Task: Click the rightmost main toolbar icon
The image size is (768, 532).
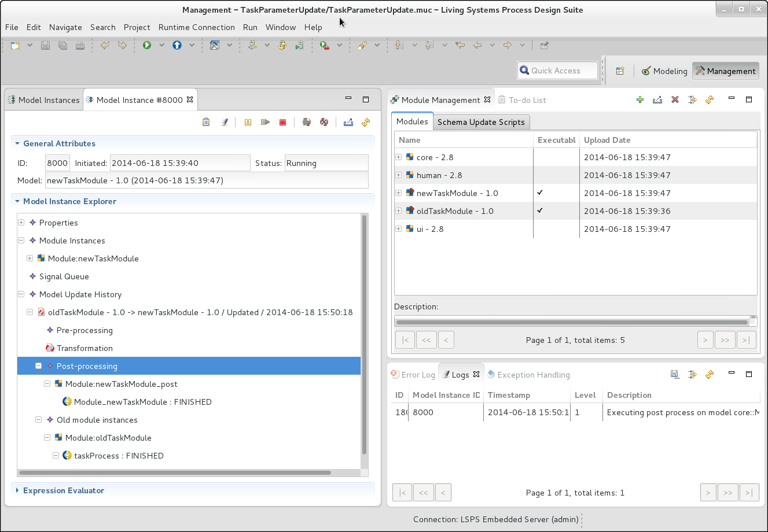Action: 544,45
